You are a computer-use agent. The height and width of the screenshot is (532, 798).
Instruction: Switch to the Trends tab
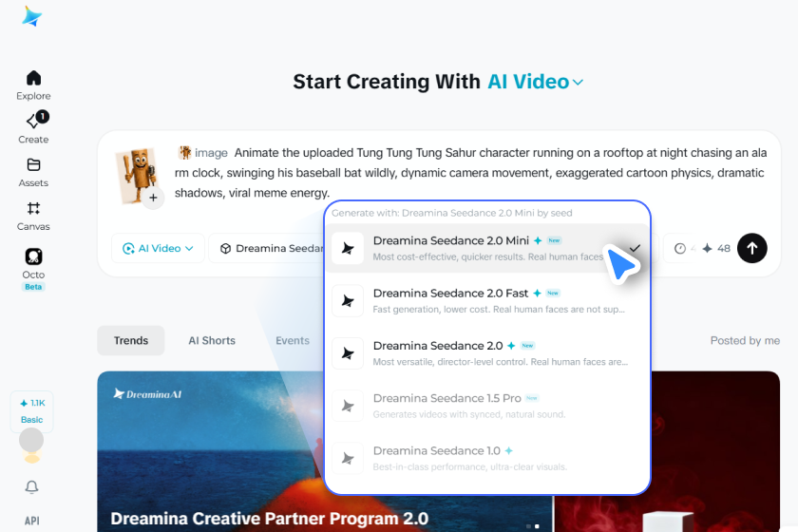coord(131,341)
